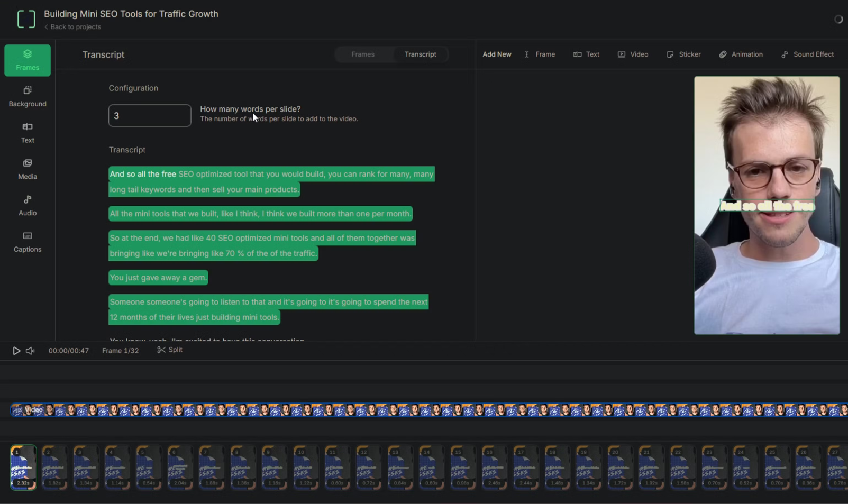This screenshot has height=504, width=848.
Task: Open the Frames sidebar panel
Action: tap(28, 60)
